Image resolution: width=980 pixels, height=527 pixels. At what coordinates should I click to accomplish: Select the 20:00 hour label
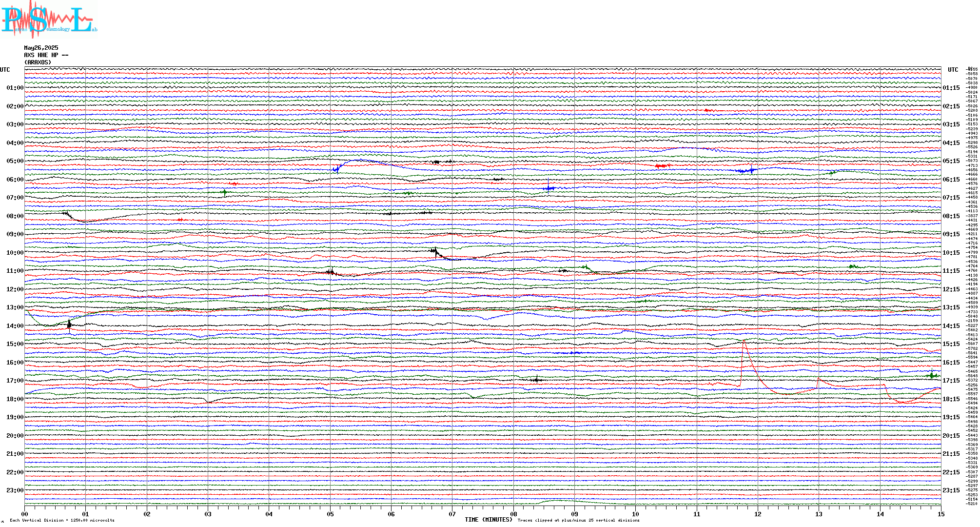(15, 436)
